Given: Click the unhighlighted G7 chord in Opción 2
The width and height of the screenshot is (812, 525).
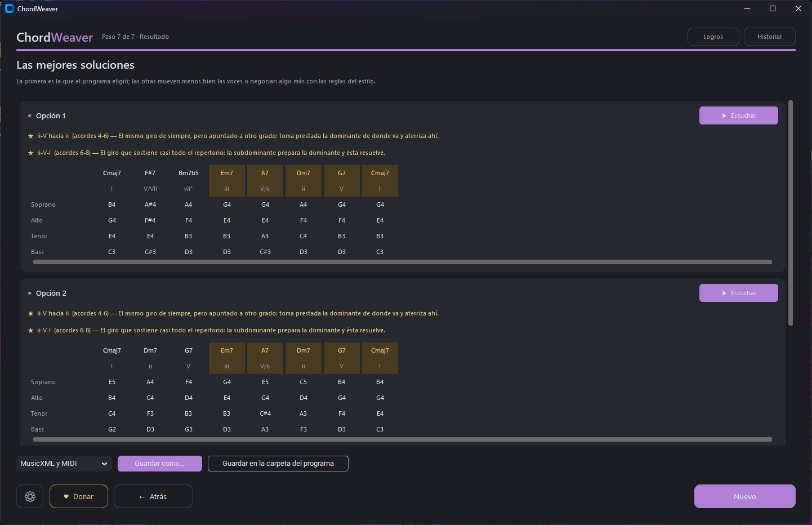Looking at the screenshot, I should pyautogui.click(x=189, y=350).
